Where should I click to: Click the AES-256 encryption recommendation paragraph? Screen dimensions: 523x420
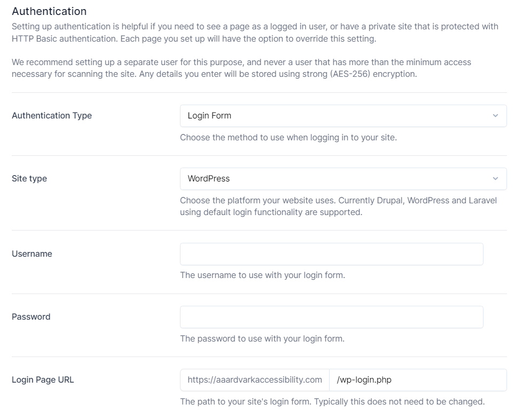pyautogui.click(x=241, y=68)
